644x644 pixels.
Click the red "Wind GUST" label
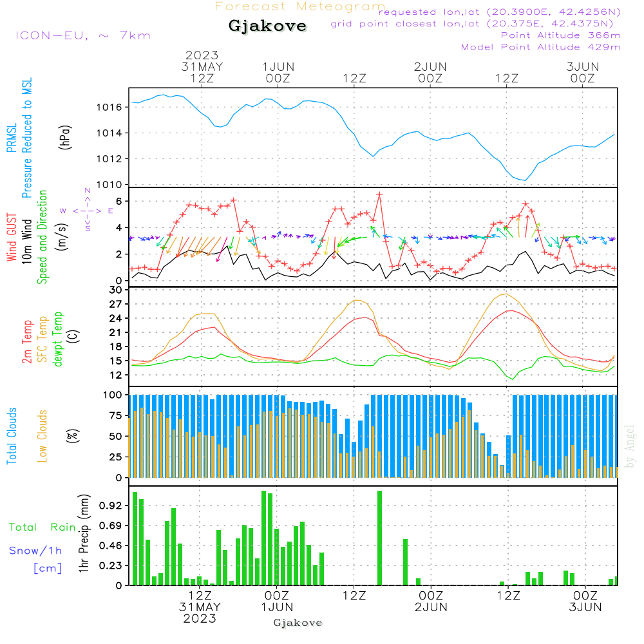12,237
